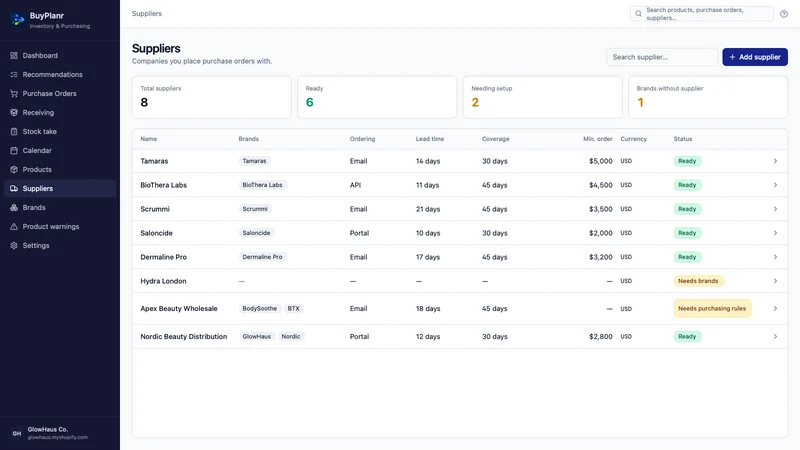Click the Apex Beauty Wholesale name

179,309
